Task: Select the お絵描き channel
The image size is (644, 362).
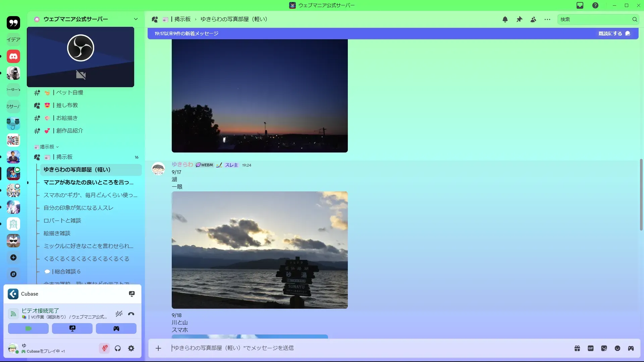Action: pos(67,118)
